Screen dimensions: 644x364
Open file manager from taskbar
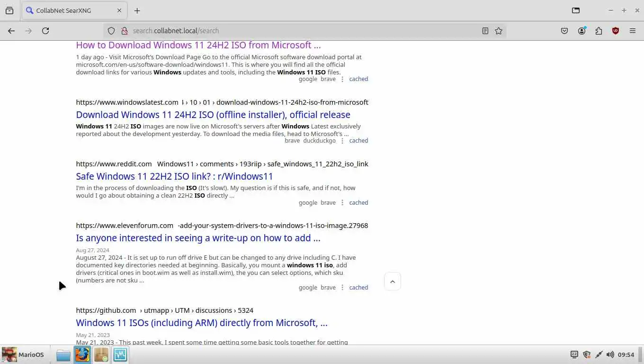coord(63,355)
